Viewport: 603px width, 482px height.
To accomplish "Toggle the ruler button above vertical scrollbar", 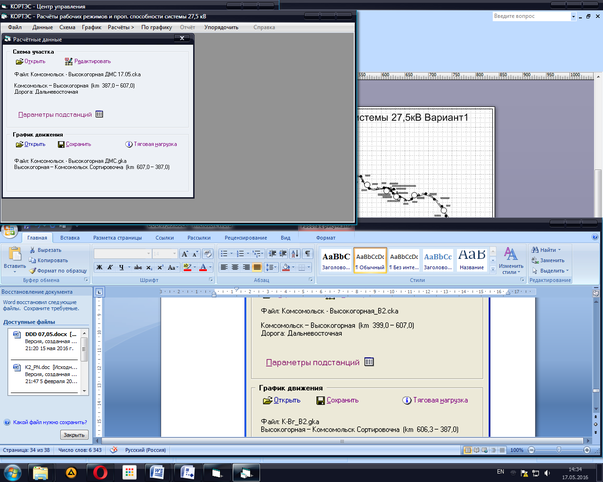I will click(x=596, y=293).
